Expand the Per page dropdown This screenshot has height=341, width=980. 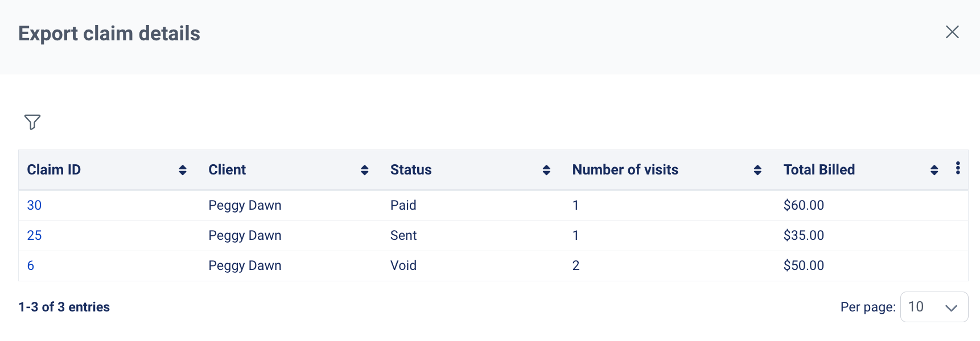click(934, 307)
